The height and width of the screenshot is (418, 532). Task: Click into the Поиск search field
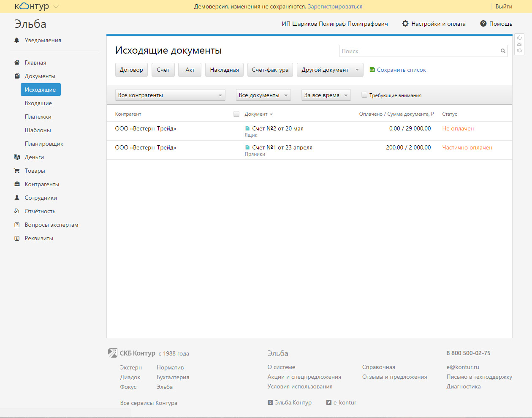coord(418,51)
